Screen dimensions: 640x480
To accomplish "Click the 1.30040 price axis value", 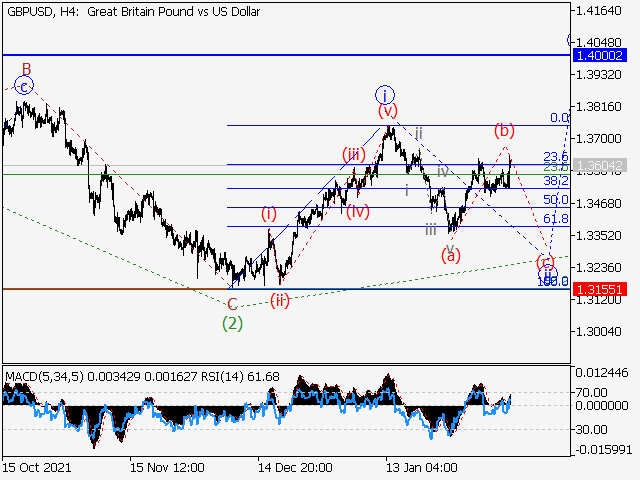I will (x=598, y=331).
